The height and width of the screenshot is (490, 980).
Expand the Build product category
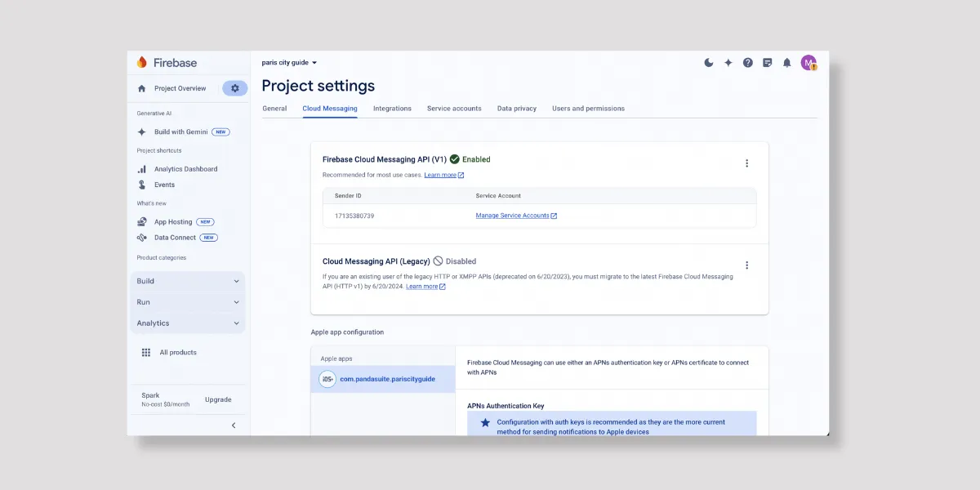[x=188, y=281]
